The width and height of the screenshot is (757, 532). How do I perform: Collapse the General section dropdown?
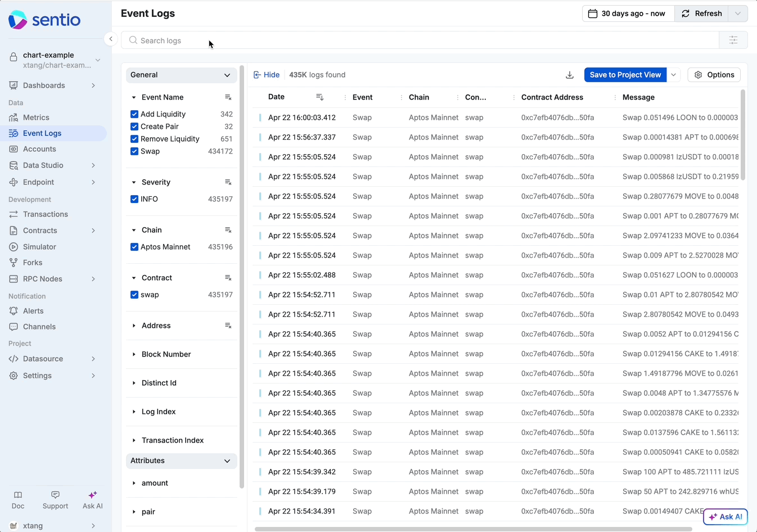coord(227,75)
